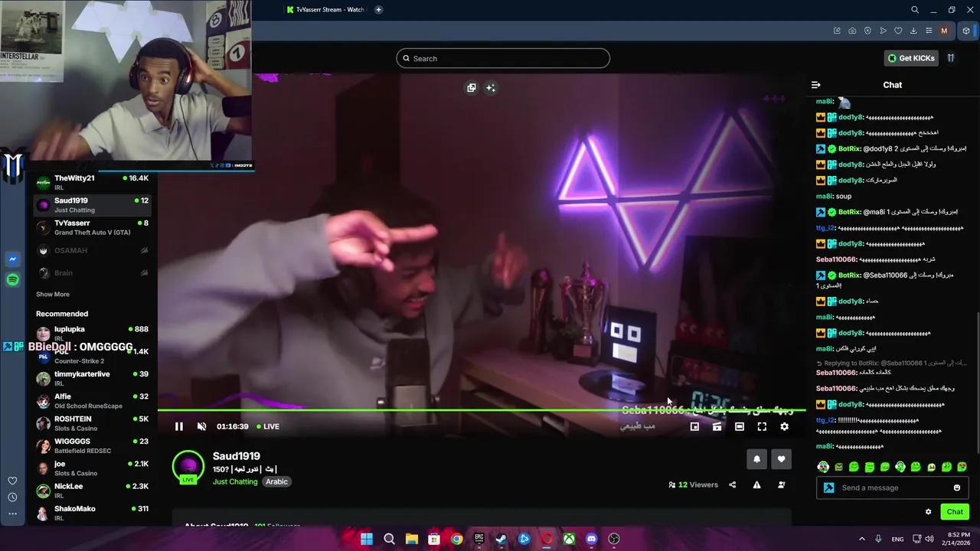980x551 pixels.
Task: Open video player settings gear
Action: 784,426
